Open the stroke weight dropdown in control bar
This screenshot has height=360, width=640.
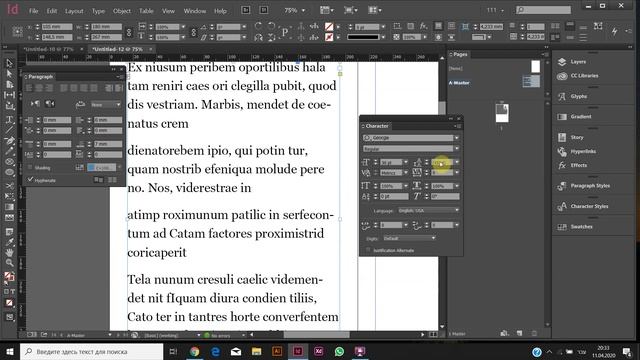tap(383, 27)
